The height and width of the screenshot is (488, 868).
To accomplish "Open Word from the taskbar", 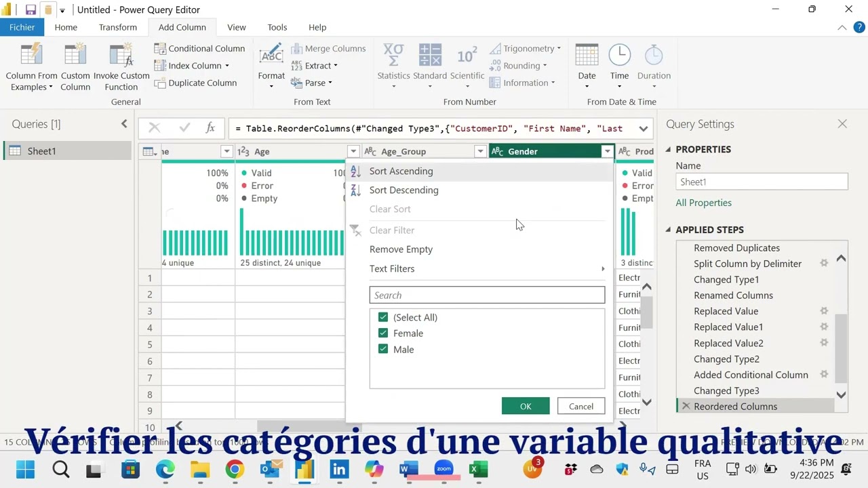I will tap(409, 469).
